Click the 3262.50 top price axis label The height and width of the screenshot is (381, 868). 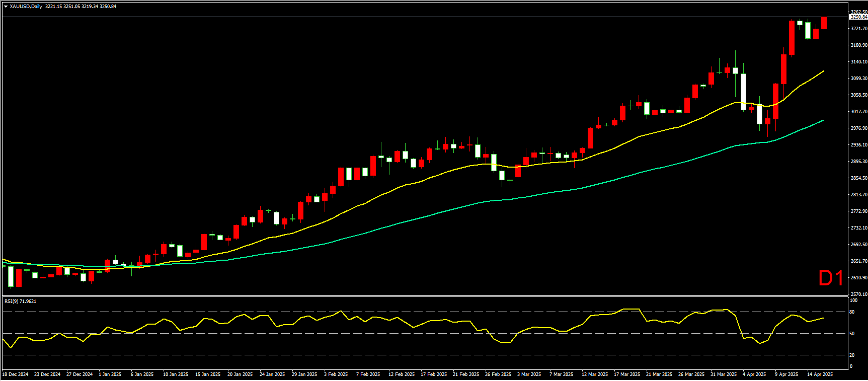click(858, 12)
